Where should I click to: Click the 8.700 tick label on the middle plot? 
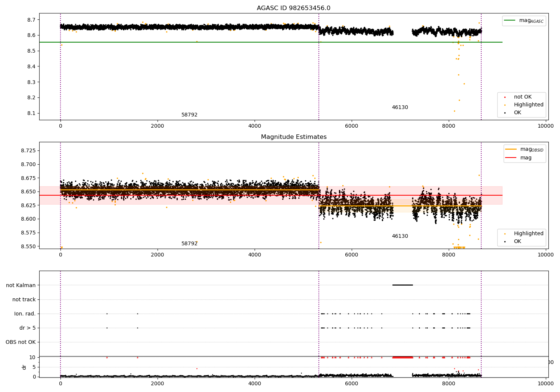click(28, 164)
